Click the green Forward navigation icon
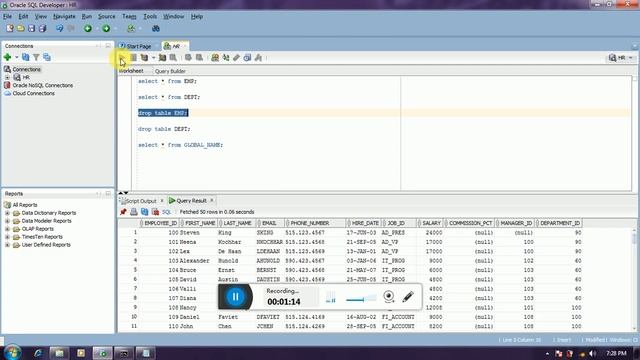640x360 pixels. [x=106, y=28]
